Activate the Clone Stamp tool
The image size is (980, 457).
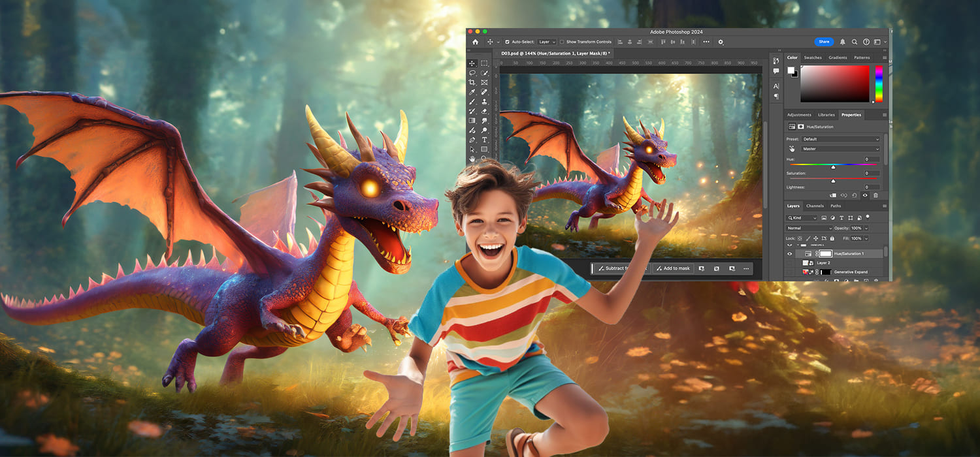pyautogui.click(x=484, y=102)
